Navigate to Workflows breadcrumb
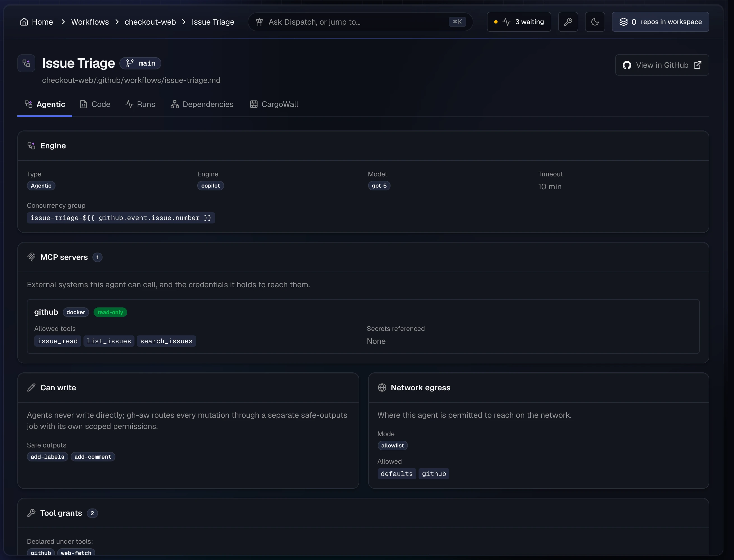Viewport: 734px width, 560px height. pyautogui.click(x=90, y=22)
